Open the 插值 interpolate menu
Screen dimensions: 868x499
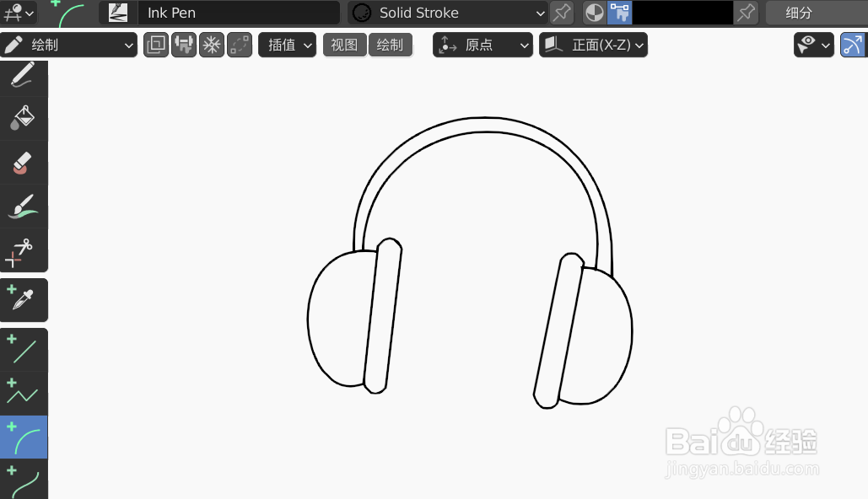point(287,45)
